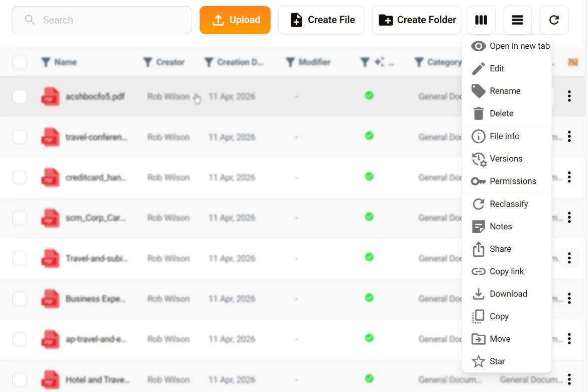Open more options for scm_Corp_Car... row

click(569, 218)
